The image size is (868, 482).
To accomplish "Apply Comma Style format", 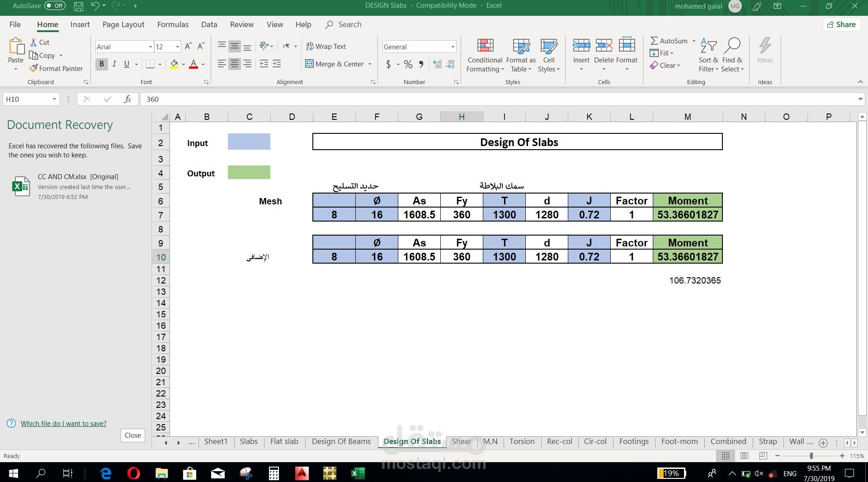I will (421, 64).
